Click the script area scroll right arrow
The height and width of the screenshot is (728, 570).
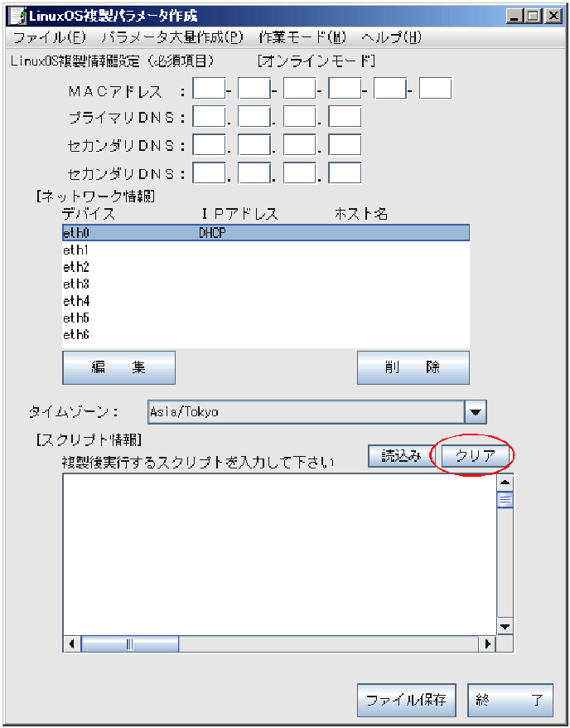click(x=487, y=644)
